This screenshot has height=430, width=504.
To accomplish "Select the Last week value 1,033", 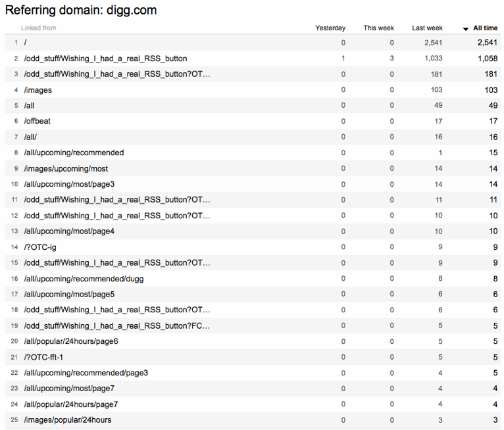I will pyautogui.click(x=434, y=58).
